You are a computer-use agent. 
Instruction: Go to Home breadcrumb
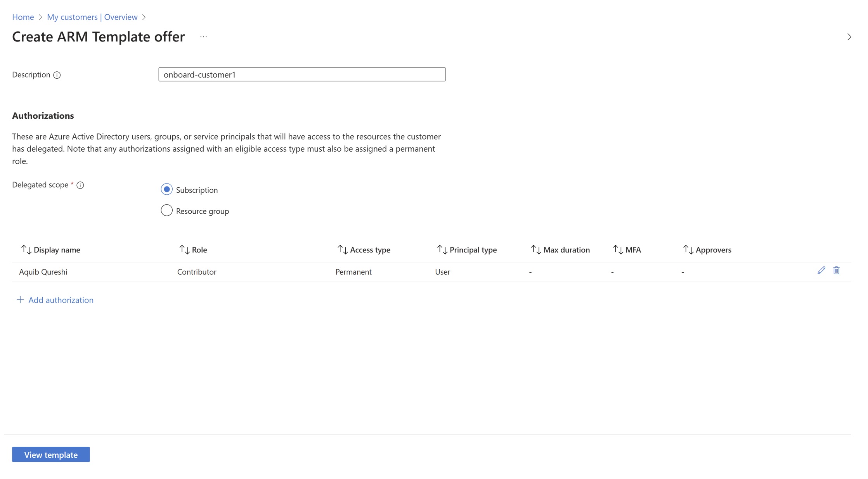[x=23, y=17]
